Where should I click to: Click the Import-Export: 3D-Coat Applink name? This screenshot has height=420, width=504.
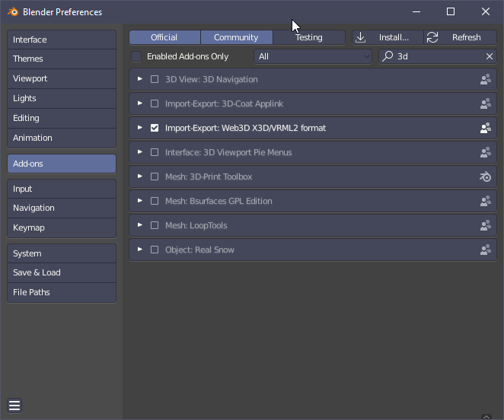(x=224, y=103)
